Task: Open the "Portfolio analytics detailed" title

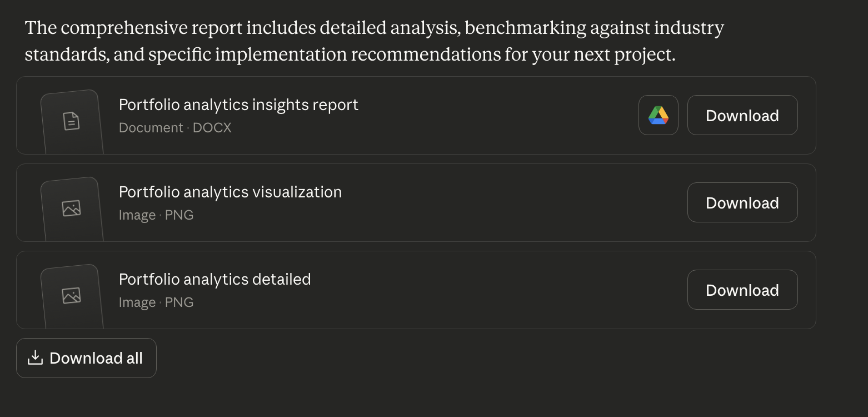Action: click(x=214, y=279)
